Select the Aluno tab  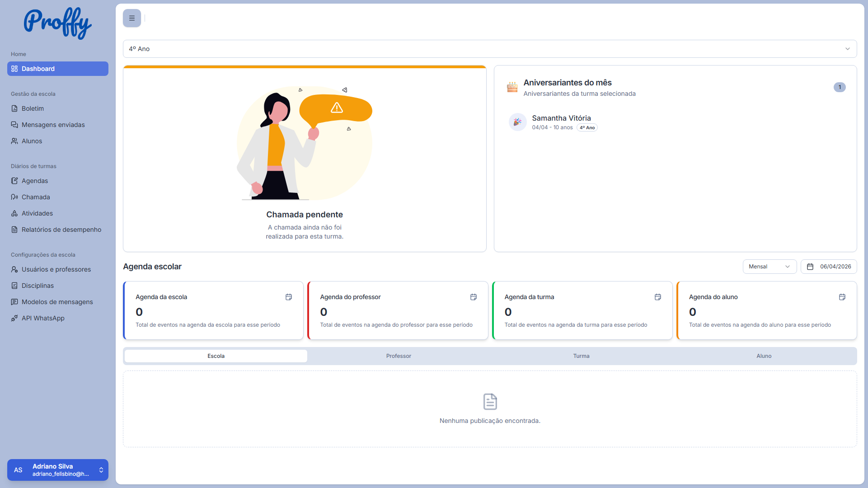point(764,356)
